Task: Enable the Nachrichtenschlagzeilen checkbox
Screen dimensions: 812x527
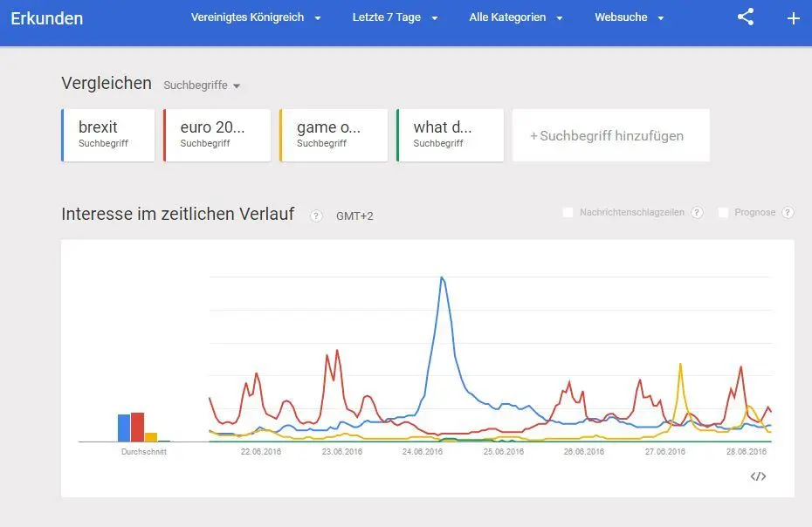Action: coord(568,212)
